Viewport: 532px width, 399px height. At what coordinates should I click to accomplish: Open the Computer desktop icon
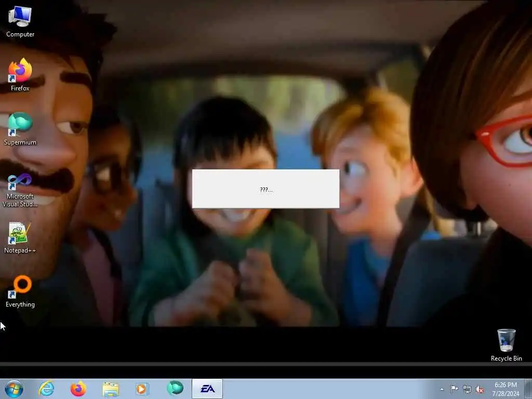[20, 21]
